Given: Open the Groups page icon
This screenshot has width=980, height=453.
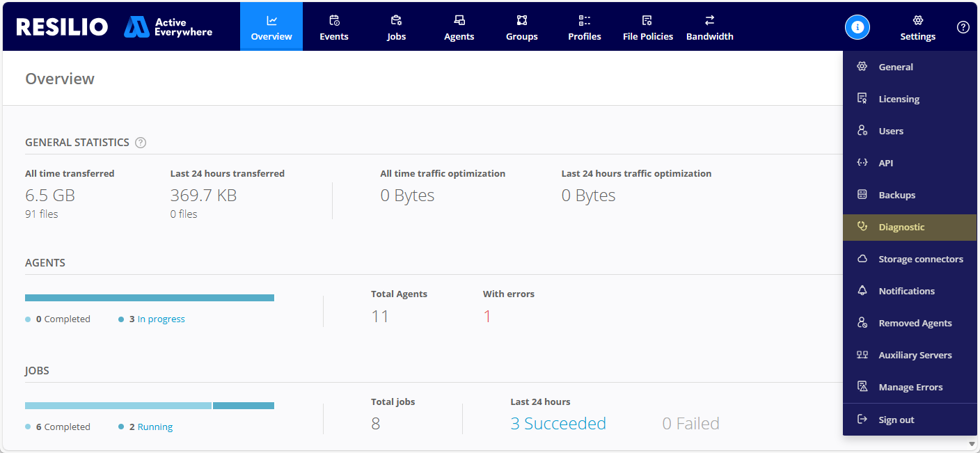Looking at the screenshot, I should point(521,20).
